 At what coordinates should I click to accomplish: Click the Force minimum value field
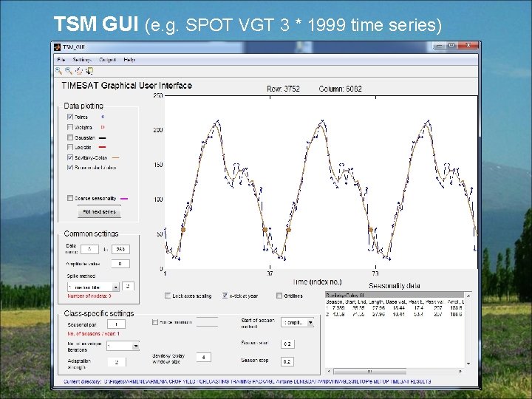(207, 322)
